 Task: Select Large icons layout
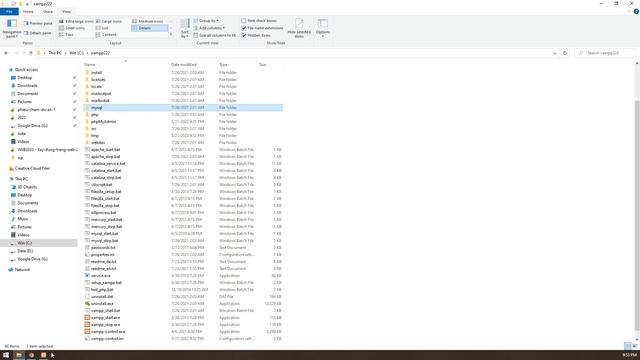109,21
